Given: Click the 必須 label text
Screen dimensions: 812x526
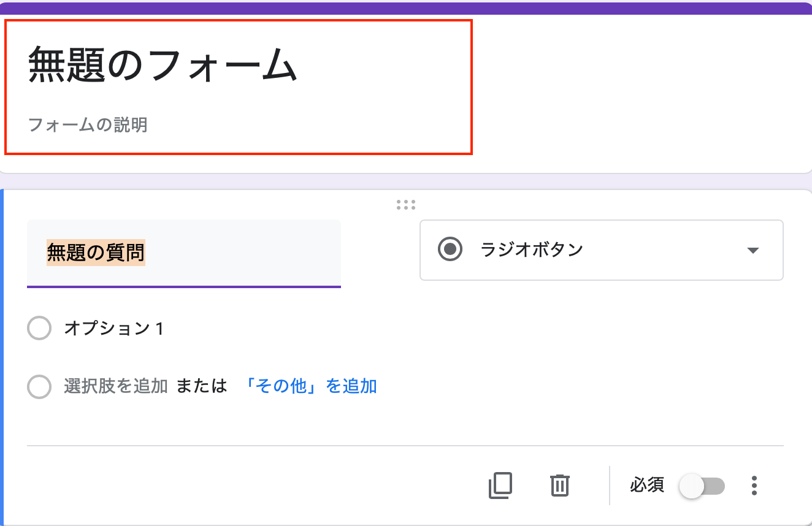Looking at the screenshot, I should pos(647,485).
